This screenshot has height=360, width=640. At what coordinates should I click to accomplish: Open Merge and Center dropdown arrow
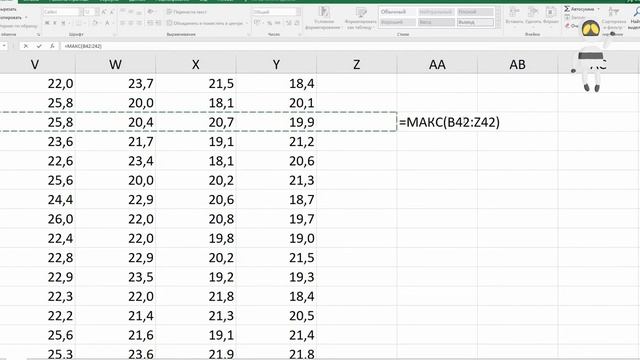(x=247, y=23)
